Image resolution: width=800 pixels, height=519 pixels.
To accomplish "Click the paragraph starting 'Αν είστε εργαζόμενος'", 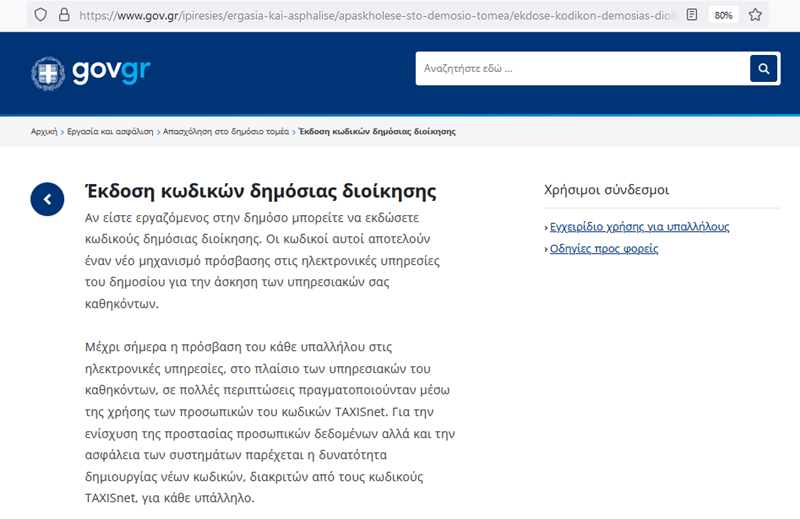I will [x=262, y=261].
